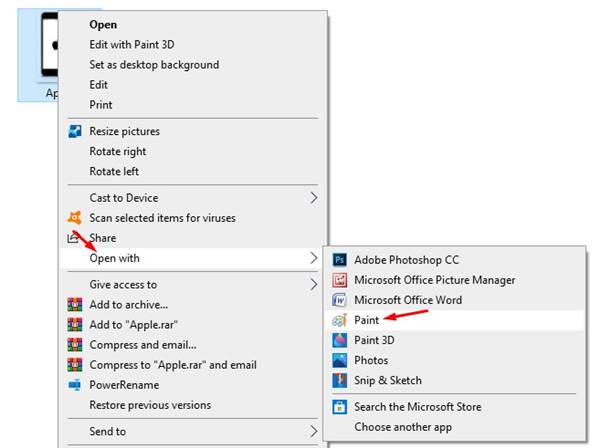
Task: Click the Microsoft Store bag icon
Action: tap(339, 407)
